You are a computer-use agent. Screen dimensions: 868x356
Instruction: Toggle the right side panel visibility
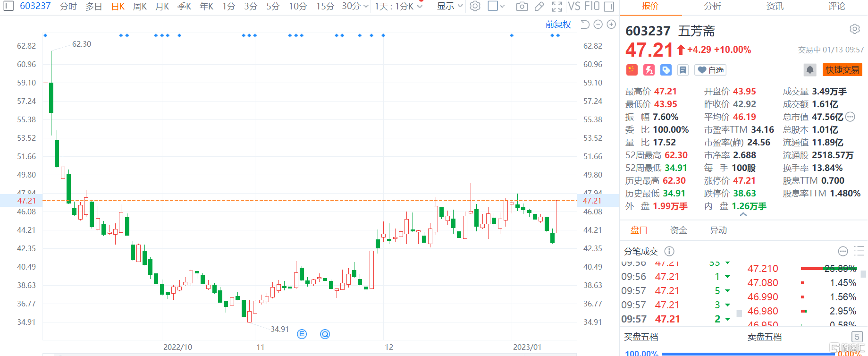tap(609, 7)
